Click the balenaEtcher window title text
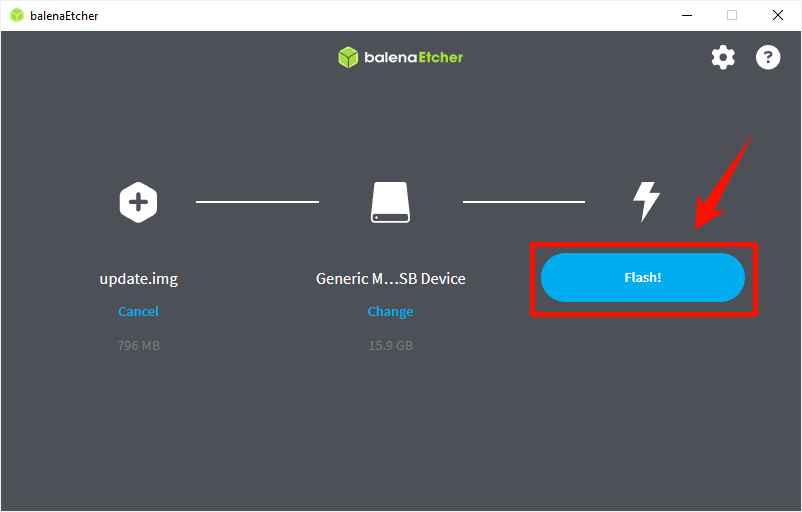802x512 pixels. coord(64,16)
